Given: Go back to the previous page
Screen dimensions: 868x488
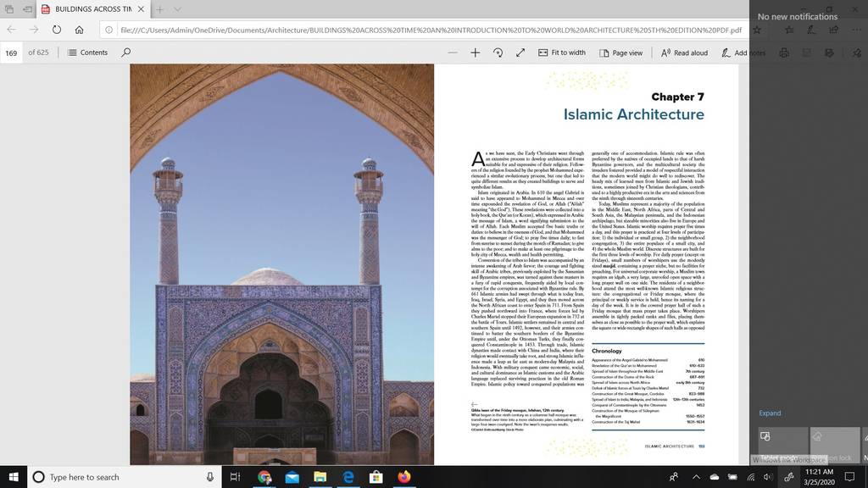Looking at the screenshot, I should tap(12, 30).
